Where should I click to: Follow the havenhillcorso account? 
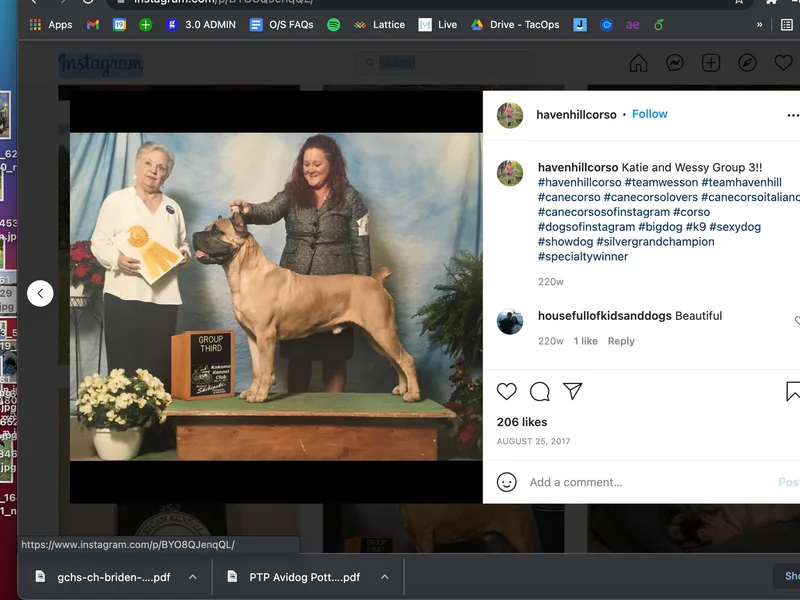(x=649, y=114)
